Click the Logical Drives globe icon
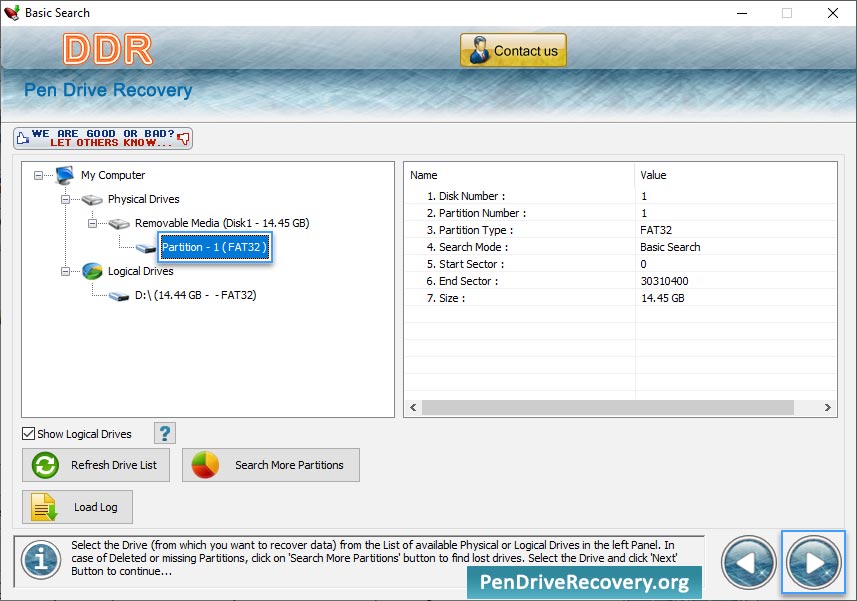 coord(92,271)
